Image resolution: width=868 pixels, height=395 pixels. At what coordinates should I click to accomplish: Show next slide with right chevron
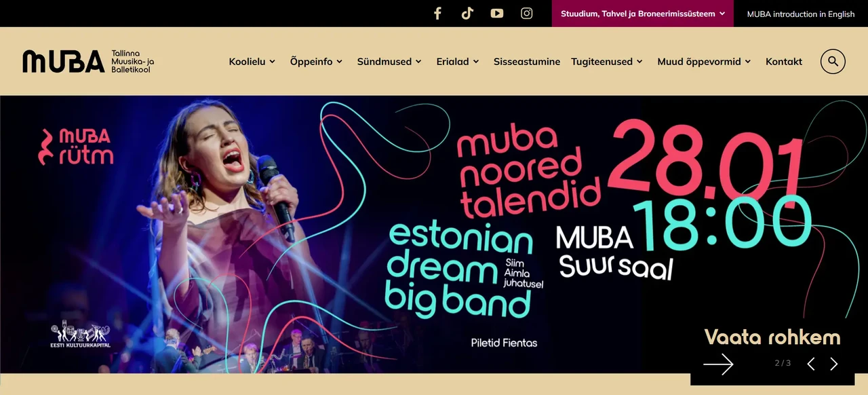pos(834,364)
